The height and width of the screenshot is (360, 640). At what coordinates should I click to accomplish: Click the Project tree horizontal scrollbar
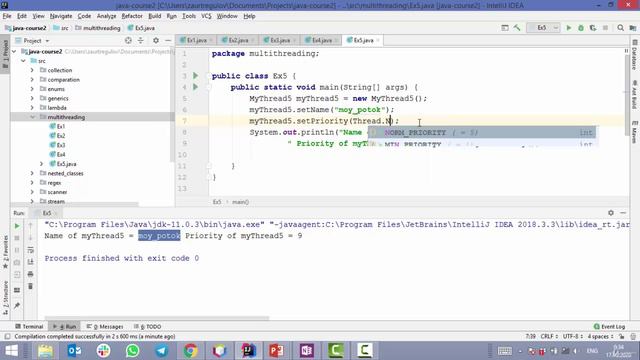74,204
